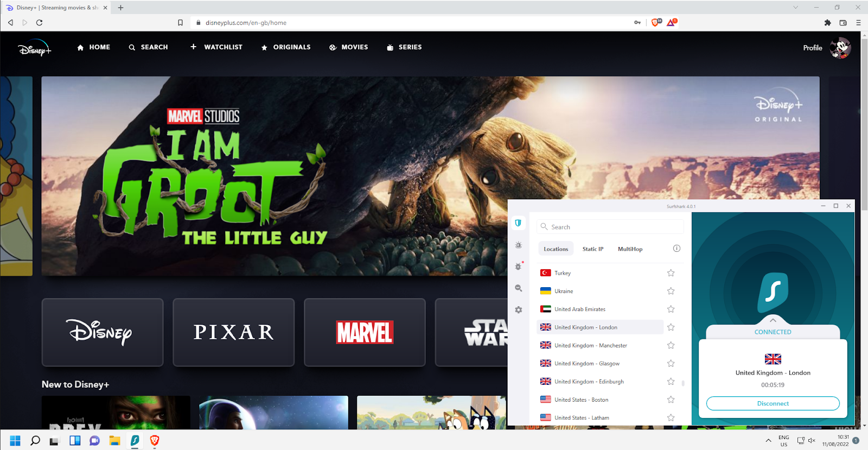Toggle favorite star for United Kingdom - London

click(671, 327)
